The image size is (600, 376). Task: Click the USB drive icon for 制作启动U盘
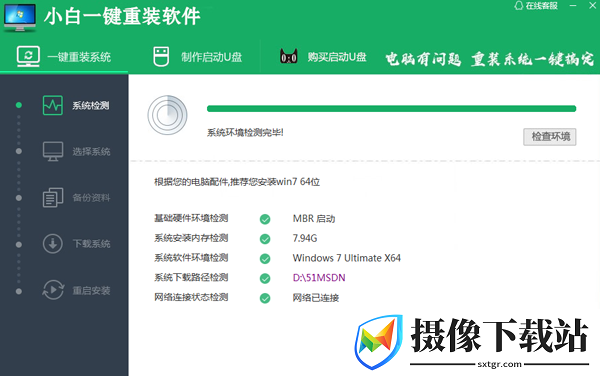point(161,57)
